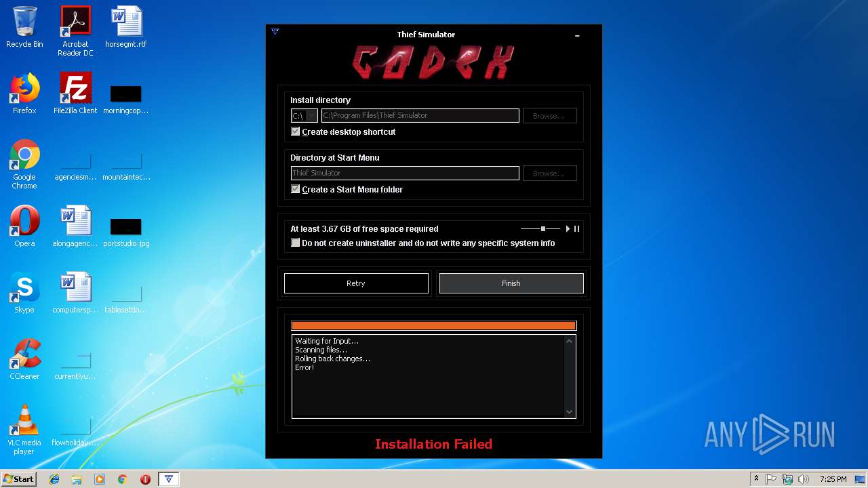Image resolution: width=868 pixels, height=488 pixels.
Task: Open Acrobat Reader DC desktop shortcut
Action: pos(75,31)
